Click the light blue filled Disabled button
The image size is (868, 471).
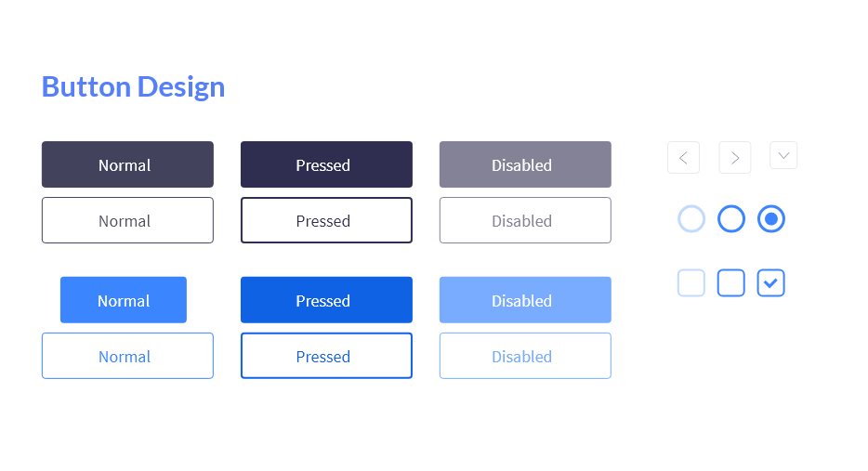[x=525, y=300]
